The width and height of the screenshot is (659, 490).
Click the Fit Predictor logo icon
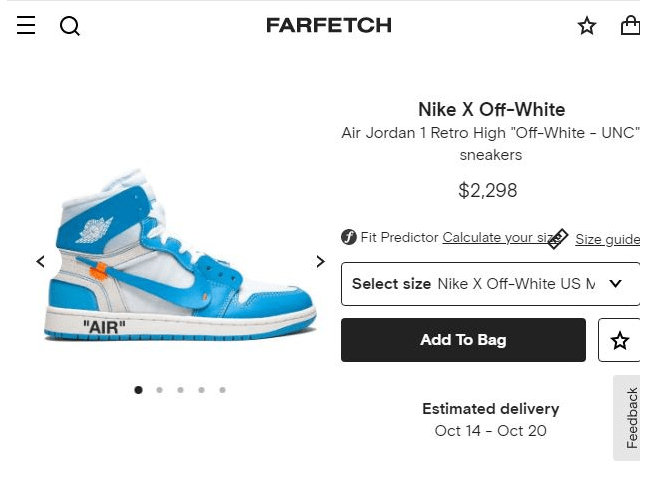[348, 237]
